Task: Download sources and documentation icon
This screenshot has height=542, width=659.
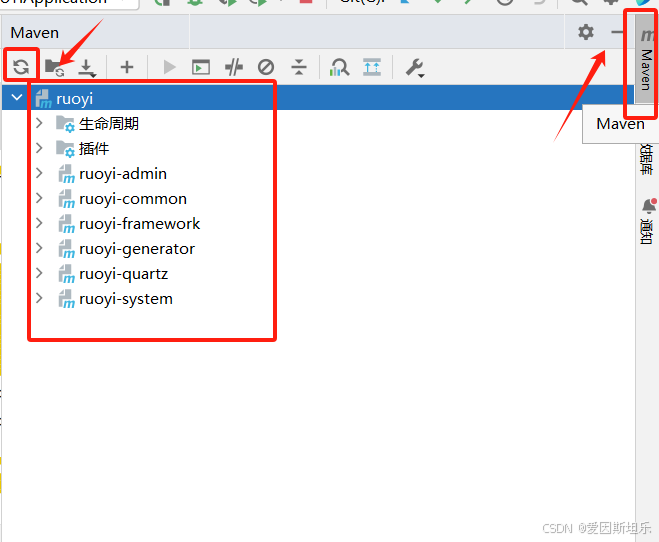Action: point(87,68)
